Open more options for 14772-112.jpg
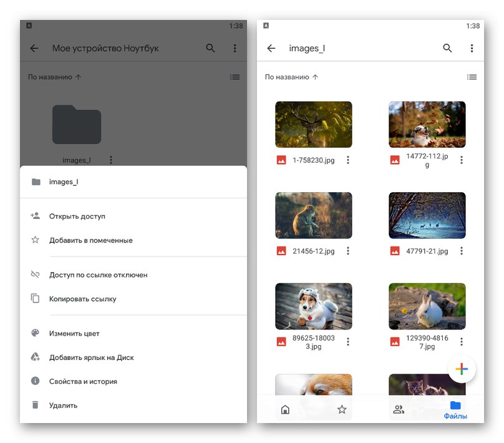 point(461,160)
